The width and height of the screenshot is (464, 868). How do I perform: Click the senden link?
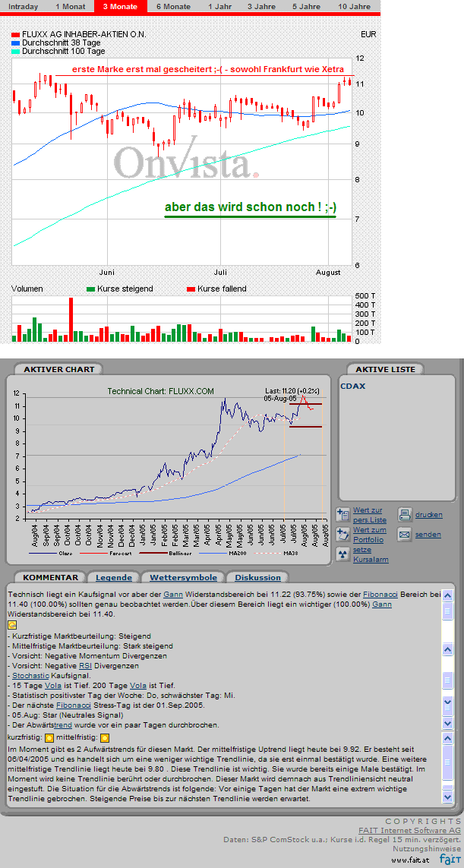click(x=428, y=535)
